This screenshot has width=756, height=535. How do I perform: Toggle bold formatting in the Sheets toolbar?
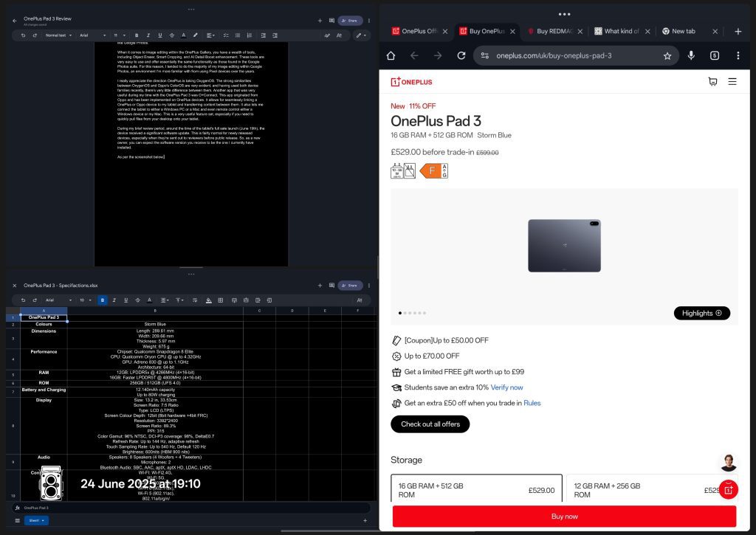(102, 300)
